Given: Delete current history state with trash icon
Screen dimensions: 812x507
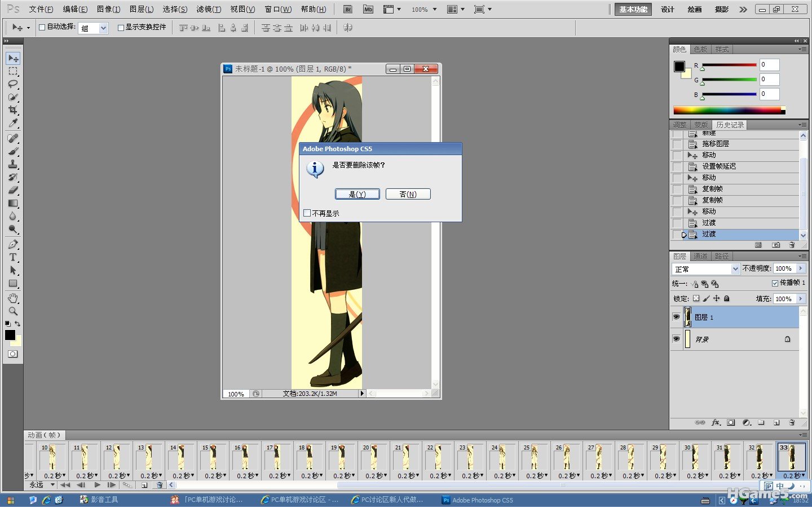Looking at the screenshot, I should click(x=792, y=245).
